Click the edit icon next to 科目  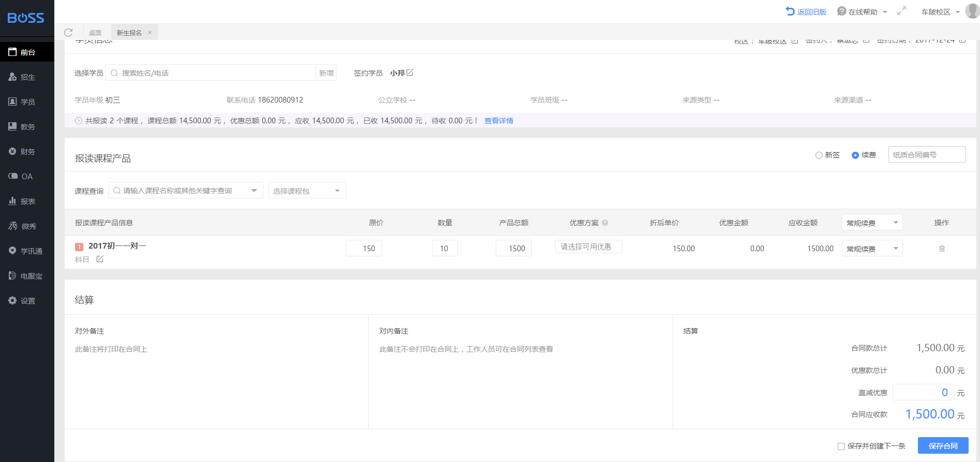(x=100, y=259)
